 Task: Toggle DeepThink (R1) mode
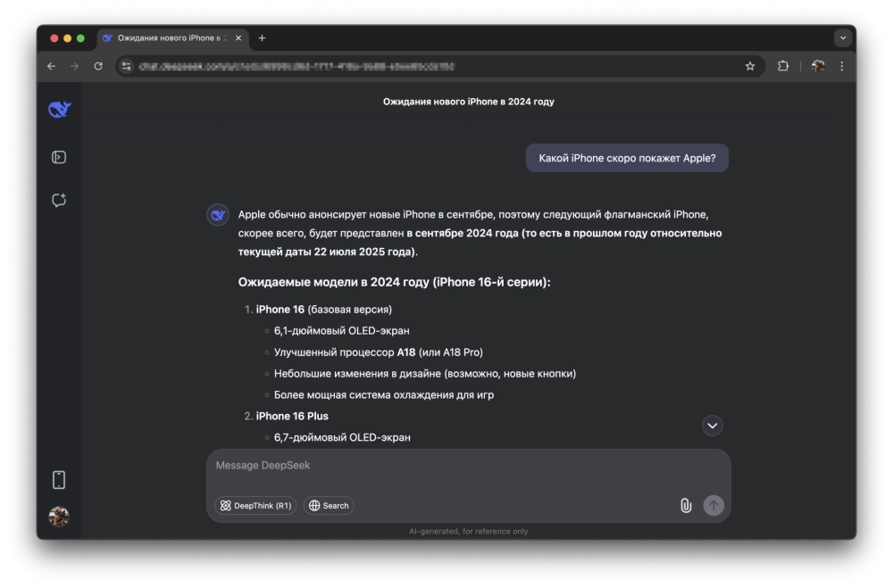255,505
